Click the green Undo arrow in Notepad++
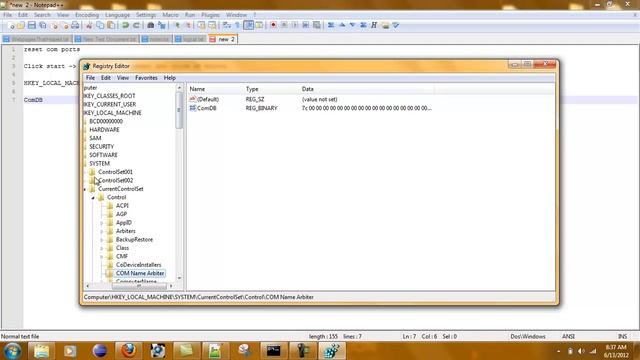 pos(125,25)
